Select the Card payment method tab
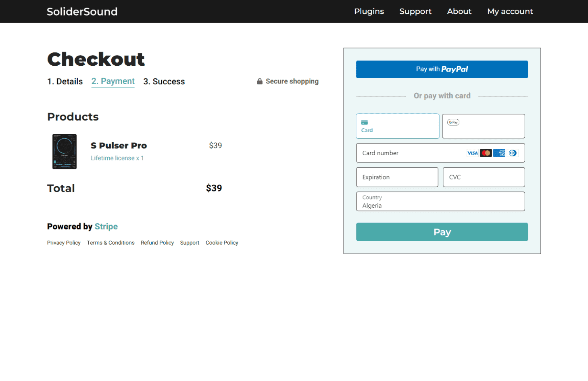Viewport: 588px width, 381px height. tap(397, 126)
